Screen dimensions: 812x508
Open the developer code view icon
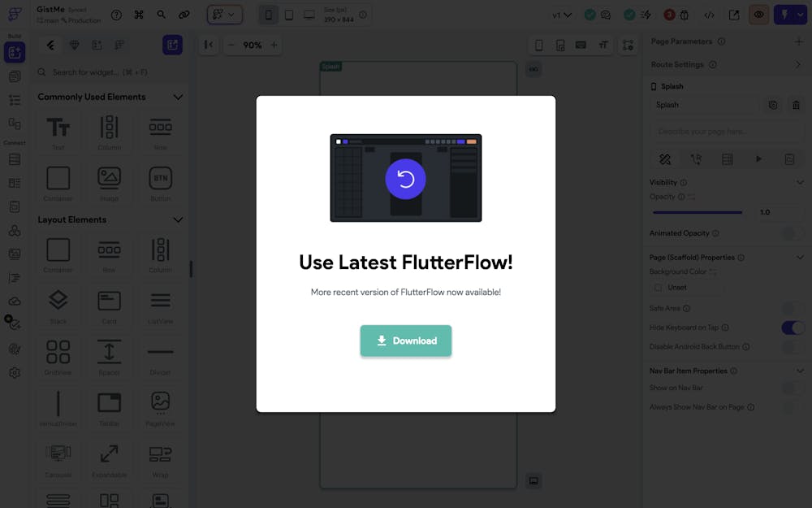click(x=709, y=15)
